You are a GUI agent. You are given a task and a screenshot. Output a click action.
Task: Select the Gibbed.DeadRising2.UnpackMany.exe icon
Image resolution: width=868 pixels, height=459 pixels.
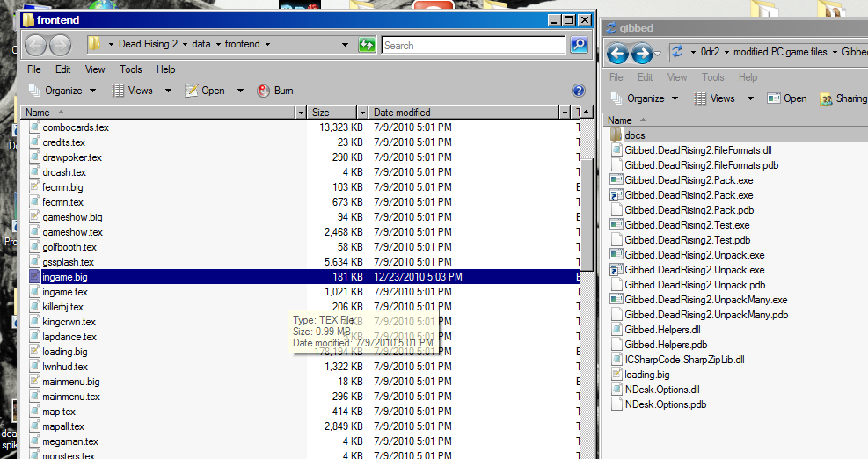(x=616, y=300)
